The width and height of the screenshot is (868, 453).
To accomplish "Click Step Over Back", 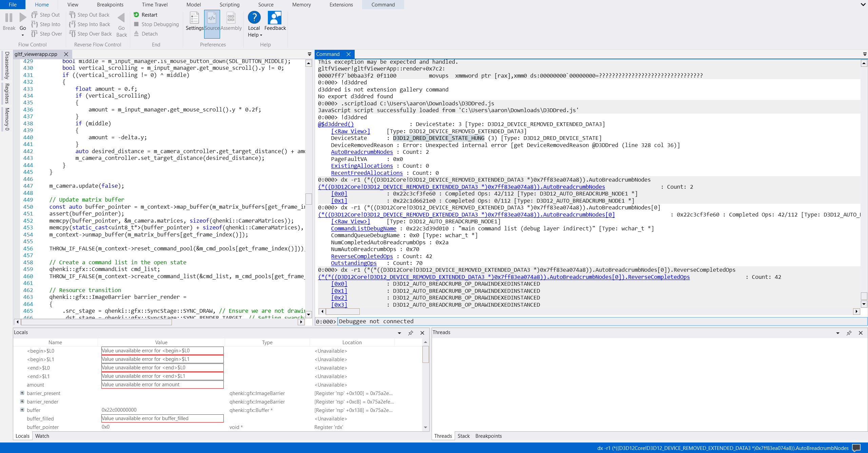I will [x=91, y=34].
